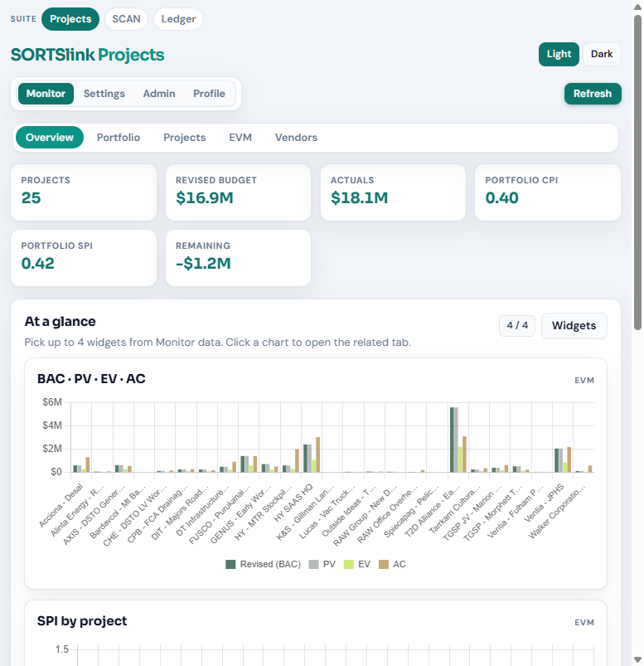The image size is (644, 666).
Task: Click the Actuals $18.1M card
Action: (393, 192)
